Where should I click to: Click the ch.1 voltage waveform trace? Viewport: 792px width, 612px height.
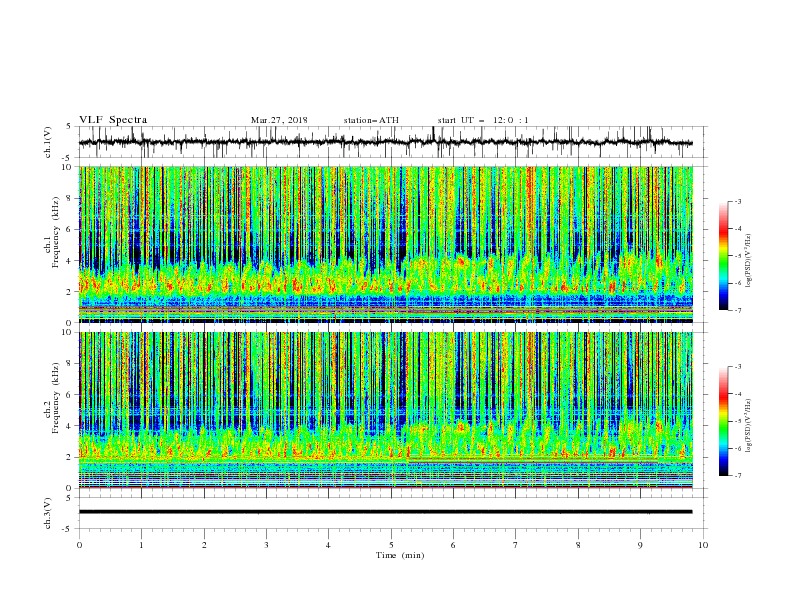coord(385,142)
